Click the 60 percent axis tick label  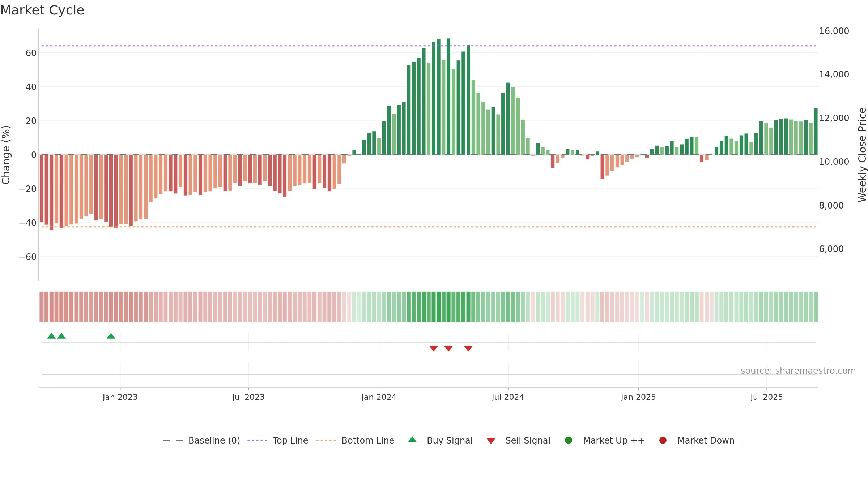click(x=31, y=53)
